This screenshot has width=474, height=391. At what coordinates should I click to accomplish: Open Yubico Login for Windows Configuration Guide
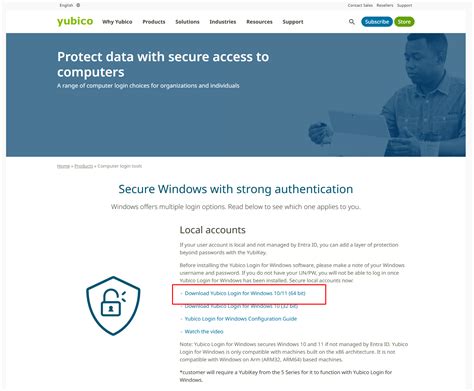[x=241, y=319]
